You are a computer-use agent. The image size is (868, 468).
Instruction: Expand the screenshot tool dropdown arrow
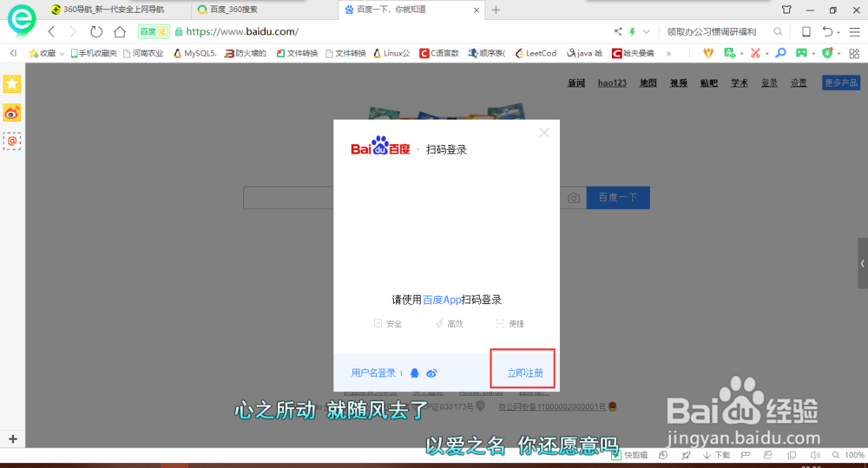[766, 55]
